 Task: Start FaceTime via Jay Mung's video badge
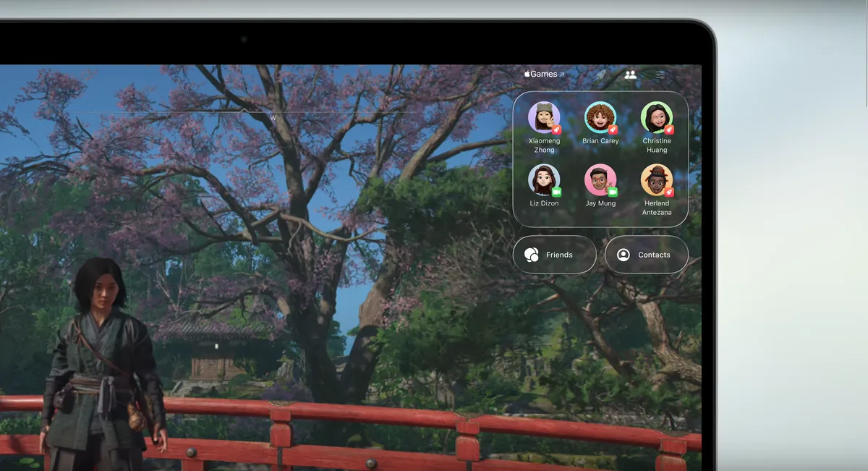click(613, 192)
